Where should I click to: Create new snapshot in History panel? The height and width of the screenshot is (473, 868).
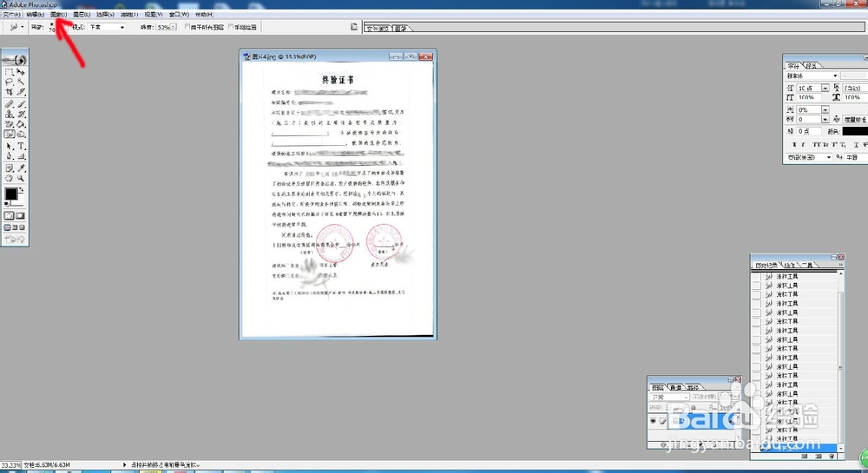tap(818, 457)
